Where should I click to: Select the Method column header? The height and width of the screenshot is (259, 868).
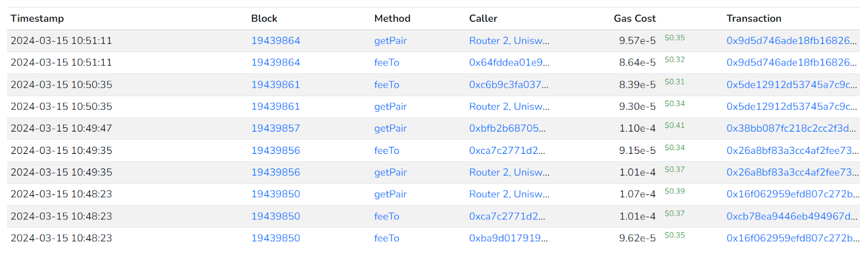point(392,18)
